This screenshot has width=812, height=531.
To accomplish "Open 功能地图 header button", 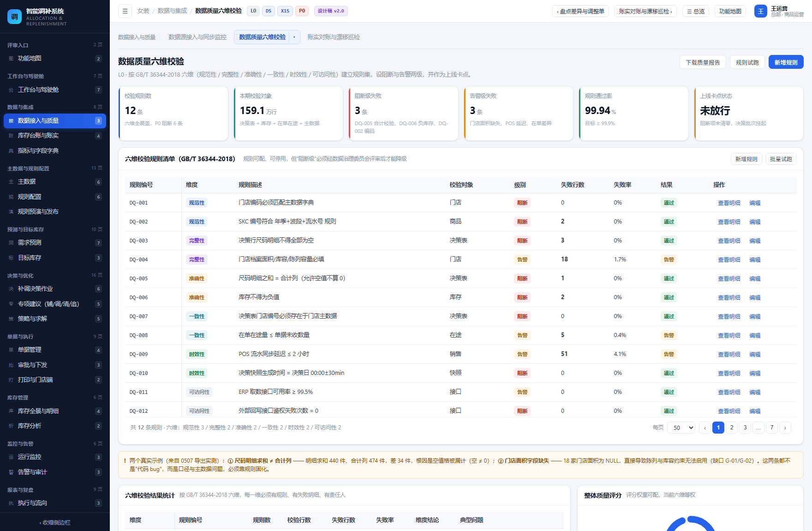I will [730, 12].
